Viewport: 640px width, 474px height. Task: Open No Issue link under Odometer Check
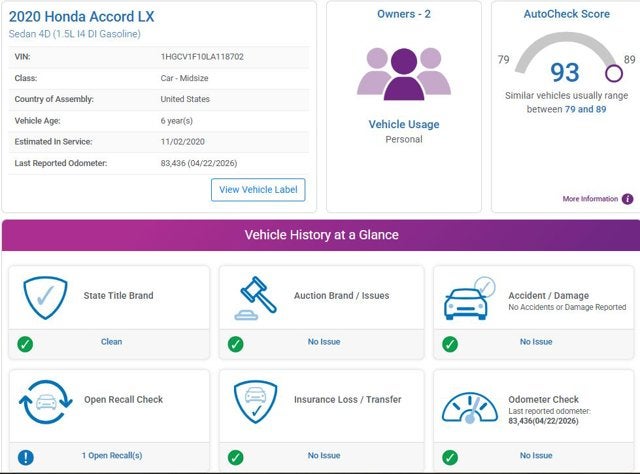click(536, 455)
